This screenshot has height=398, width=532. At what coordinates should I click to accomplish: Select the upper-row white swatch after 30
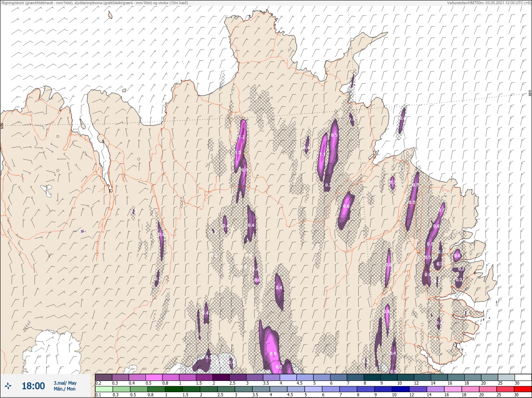click(x=523, y=377)
